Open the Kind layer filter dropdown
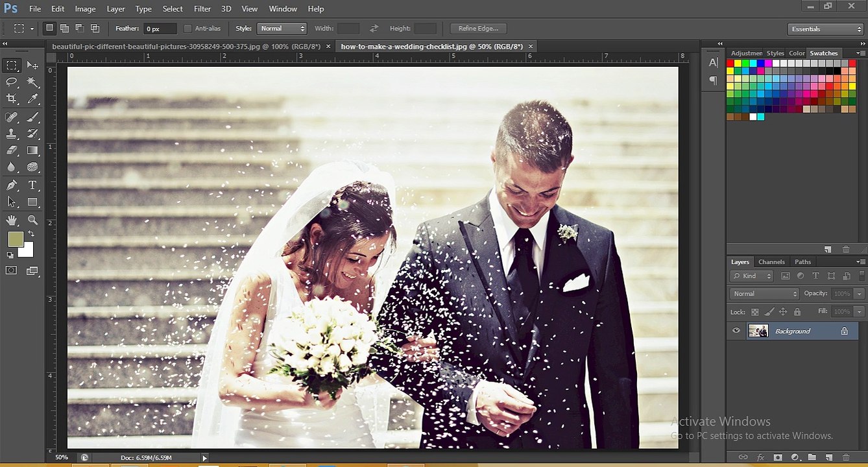This screenshot has height=467, width=868. (753, 276)
